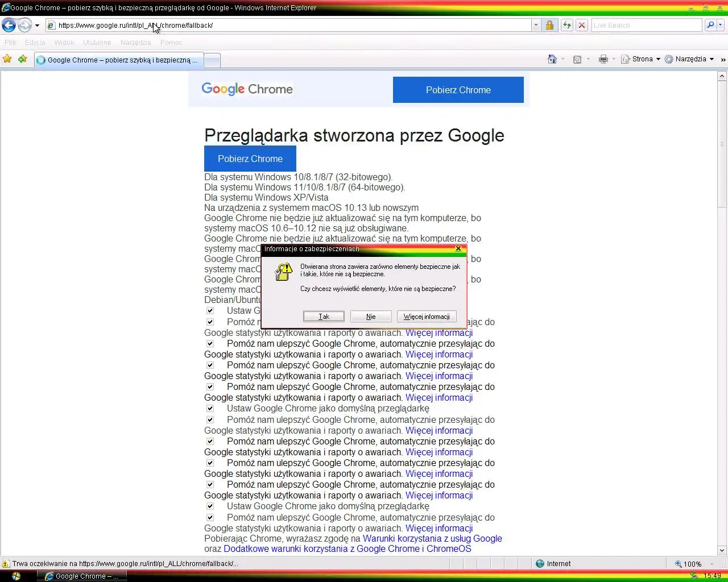This screenshot has height=582, width=728.
Task: Click status bar warning icon
Action: tap(6, 564)
